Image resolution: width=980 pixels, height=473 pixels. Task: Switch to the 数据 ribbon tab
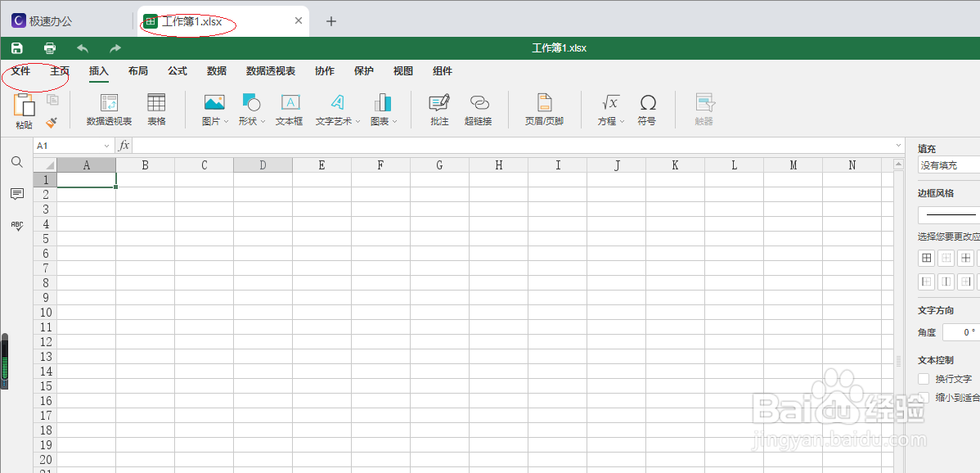click(x=216, y=71)
